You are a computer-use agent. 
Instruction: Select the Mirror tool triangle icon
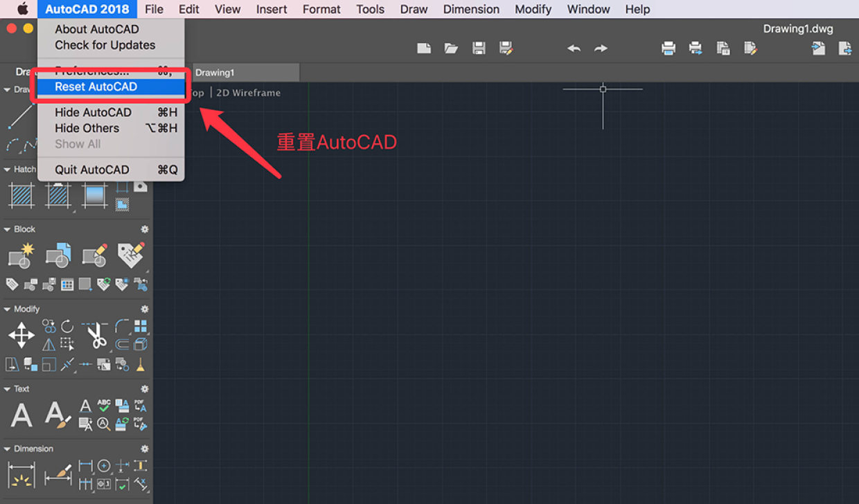[x=49, y=344]
